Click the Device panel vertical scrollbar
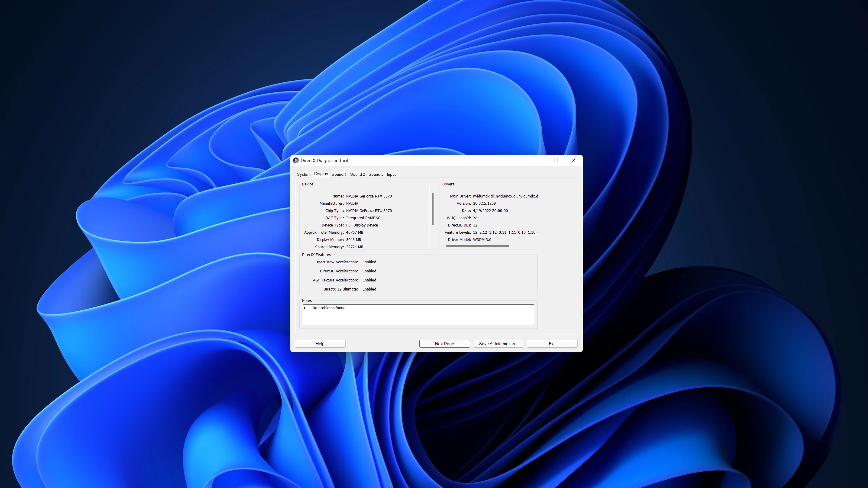The height and width of the screenshot is (488, 868). pyautogui.click(x=432, y=209)
